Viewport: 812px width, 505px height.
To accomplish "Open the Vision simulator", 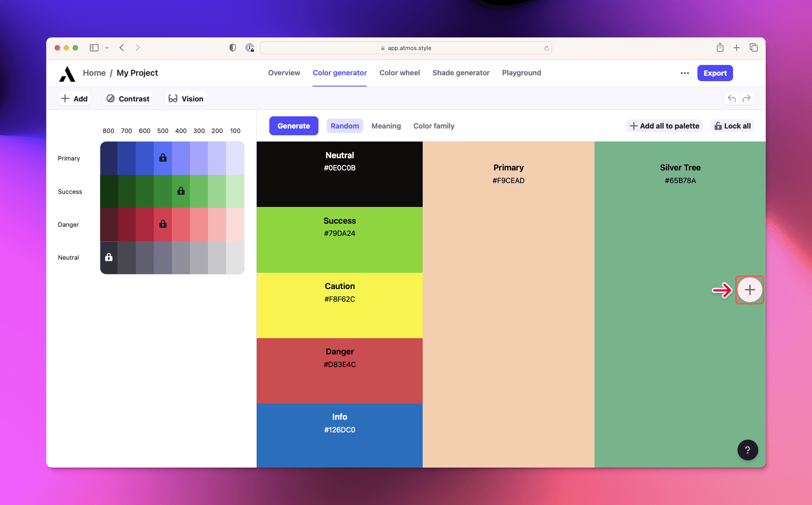I will [x=185, y=98].
